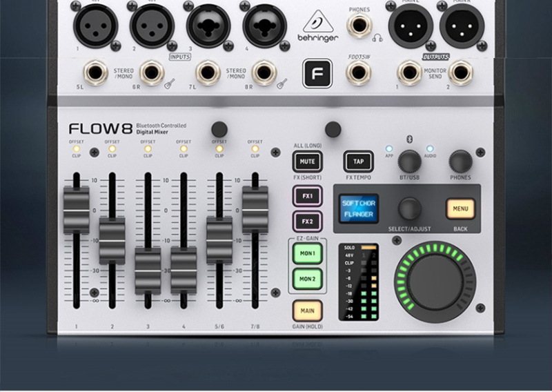
Task: Click the FOOTSW jack
Action: (359, 73)
